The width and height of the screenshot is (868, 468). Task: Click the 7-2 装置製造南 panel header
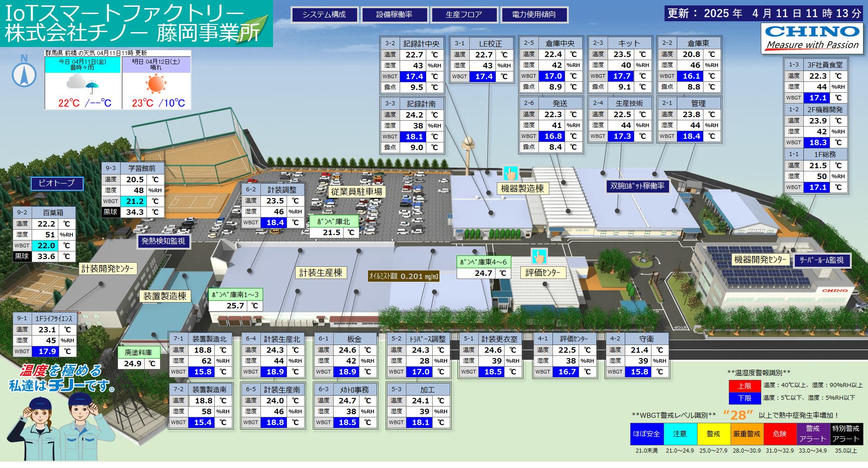[x=201, y=390]
